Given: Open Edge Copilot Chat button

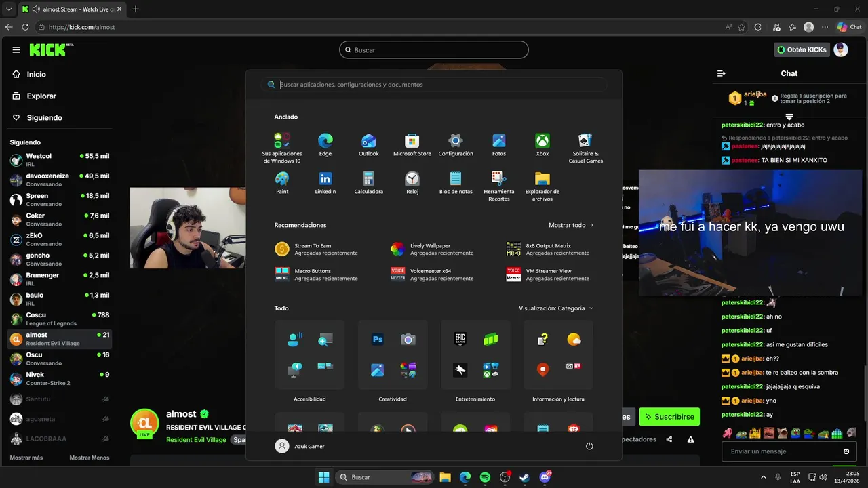Looking at the screenshot, I should (849, 27).
